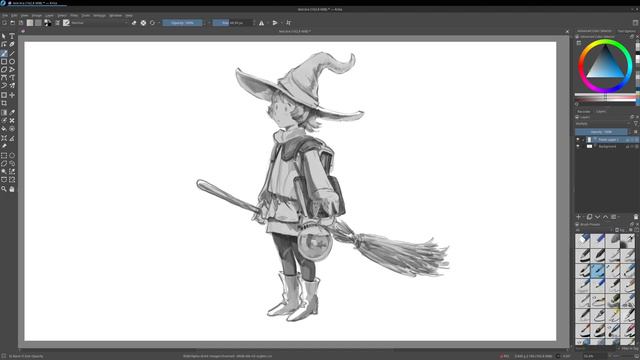Open the File menu
The height and width of the screenshot is (360, 640).
click(5, 16)
